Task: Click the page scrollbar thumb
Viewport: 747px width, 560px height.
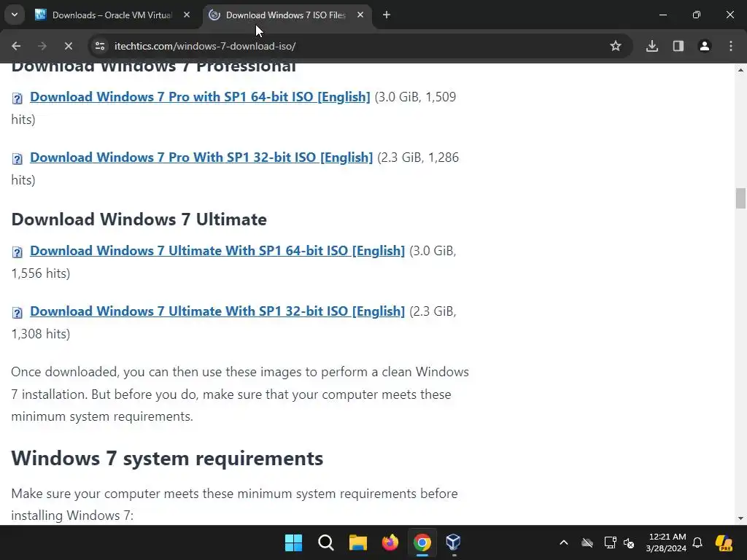Action: [740, 198]
